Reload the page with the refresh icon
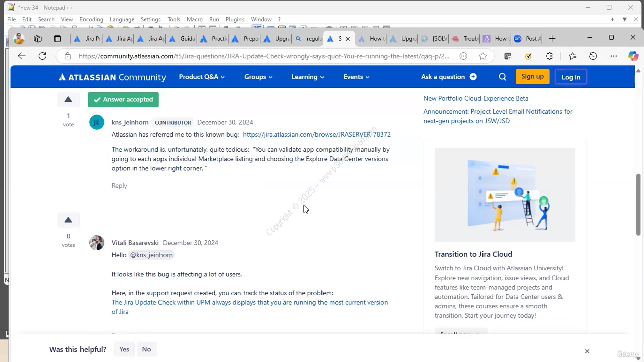Screen dimensions: 644x362 coord(42,56)
